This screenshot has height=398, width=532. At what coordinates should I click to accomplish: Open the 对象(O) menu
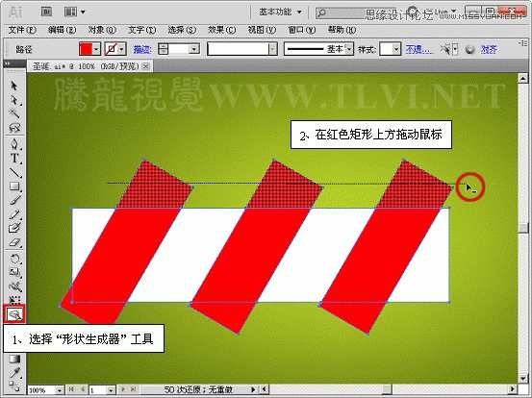[102, 30]
